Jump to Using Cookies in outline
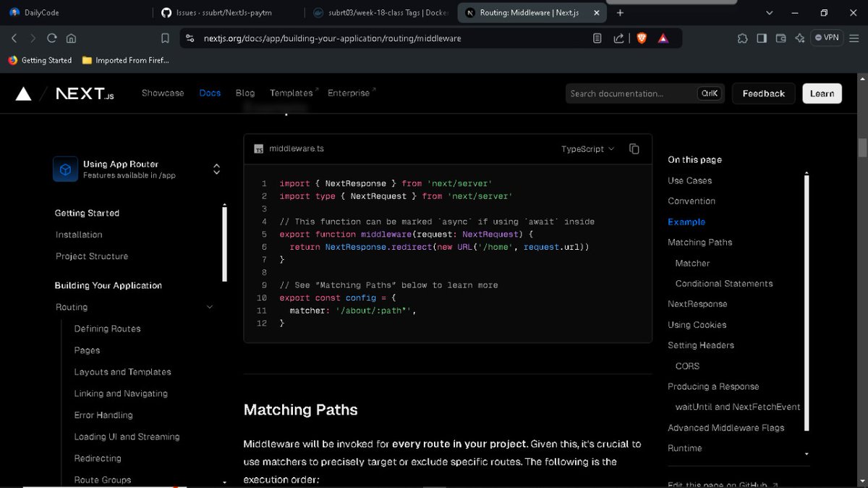The width and height of the screenshot is (868, 488). 697,325
